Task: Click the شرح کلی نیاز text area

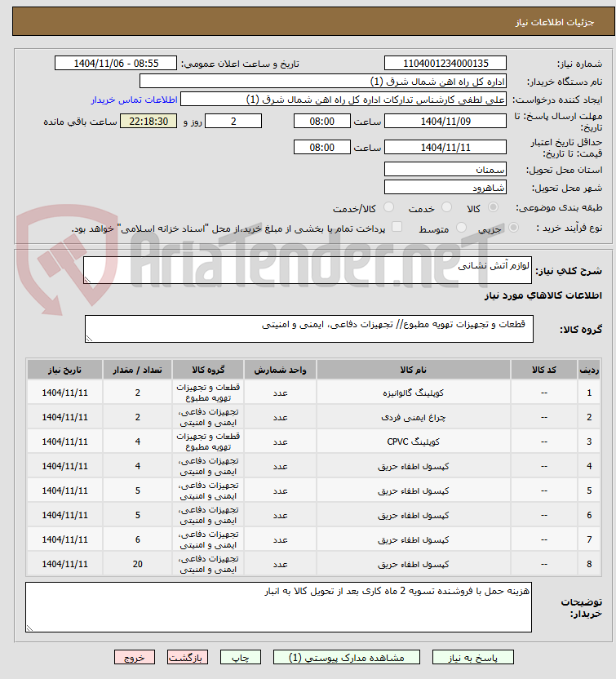Action: 308,270
